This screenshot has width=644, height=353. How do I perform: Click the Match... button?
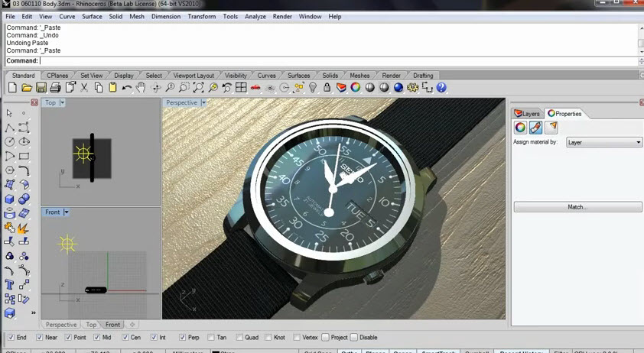coord(577,207)
